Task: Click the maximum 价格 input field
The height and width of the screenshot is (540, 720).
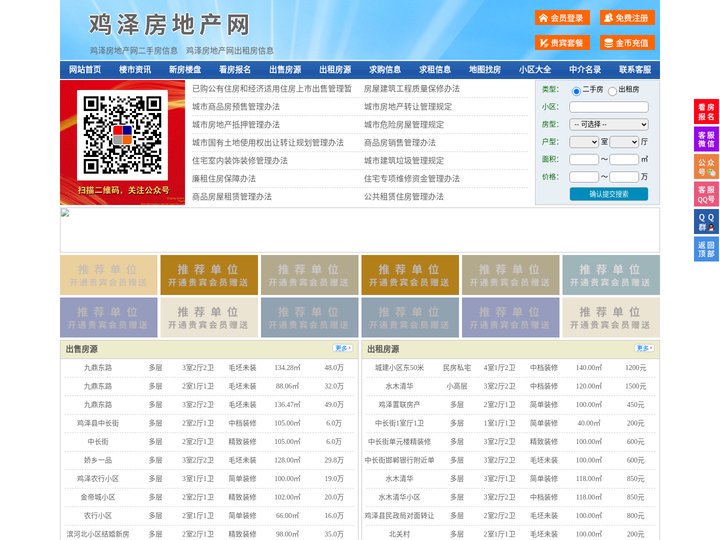Action: point(624,177)
